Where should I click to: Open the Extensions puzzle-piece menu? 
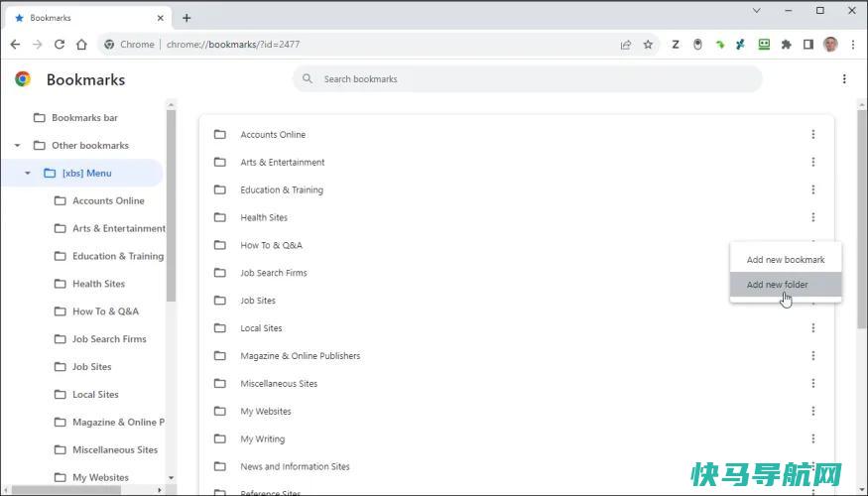(786, 45)
